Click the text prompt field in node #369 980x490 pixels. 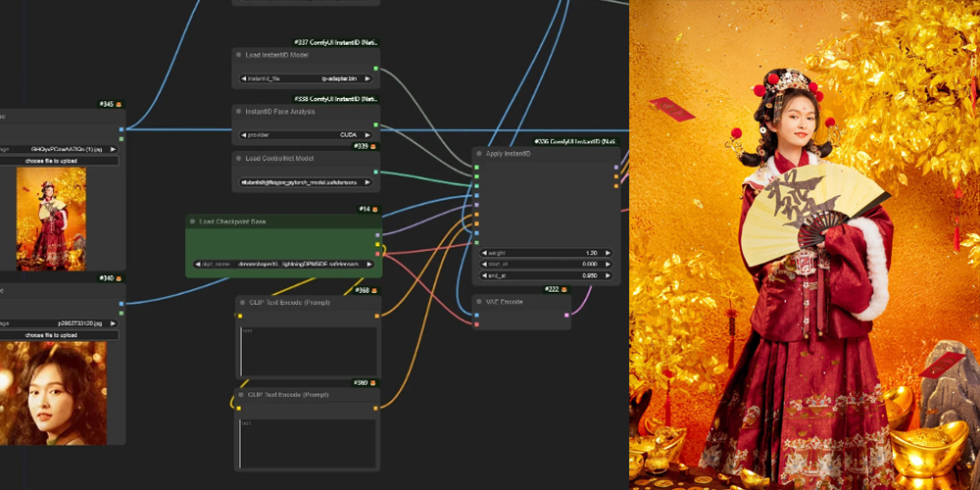click(x=308, y=444)
